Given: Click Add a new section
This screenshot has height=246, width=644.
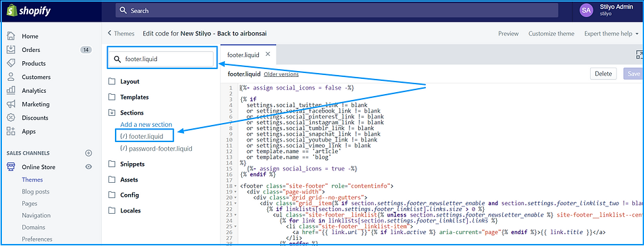Looking at the screenshot, I should [x=146, y=124].
